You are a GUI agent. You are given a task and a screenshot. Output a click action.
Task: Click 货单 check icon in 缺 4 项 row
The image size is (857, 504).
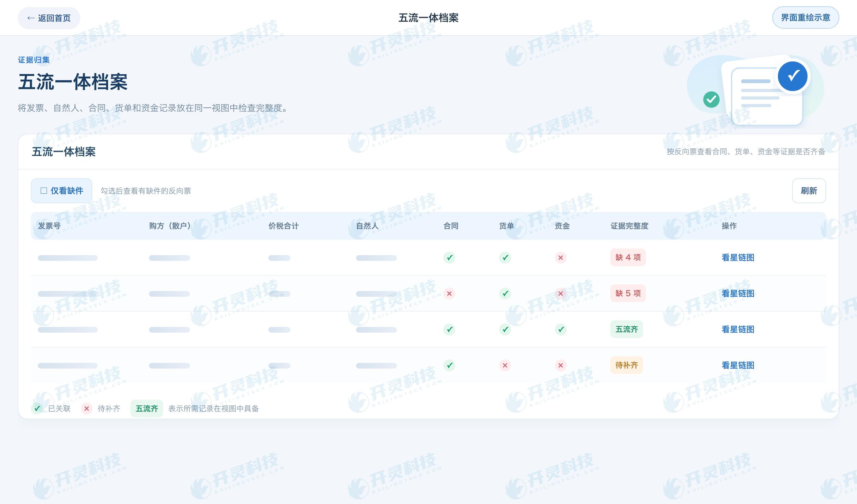point(505,258)
